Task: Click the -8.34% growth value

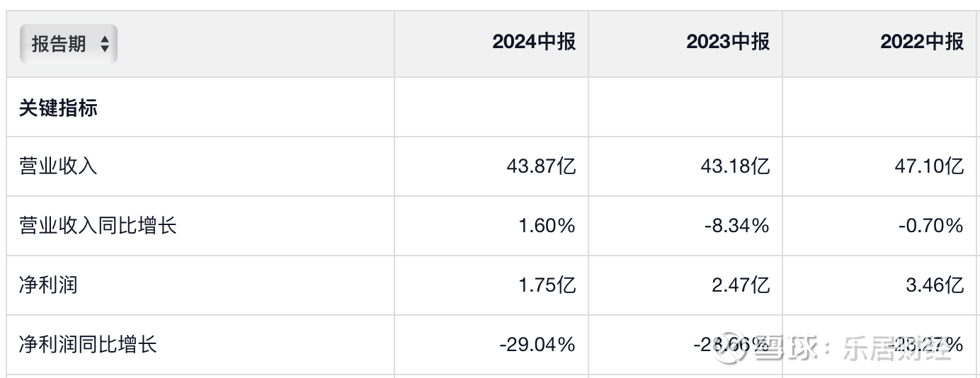Action: coord(737,226)
